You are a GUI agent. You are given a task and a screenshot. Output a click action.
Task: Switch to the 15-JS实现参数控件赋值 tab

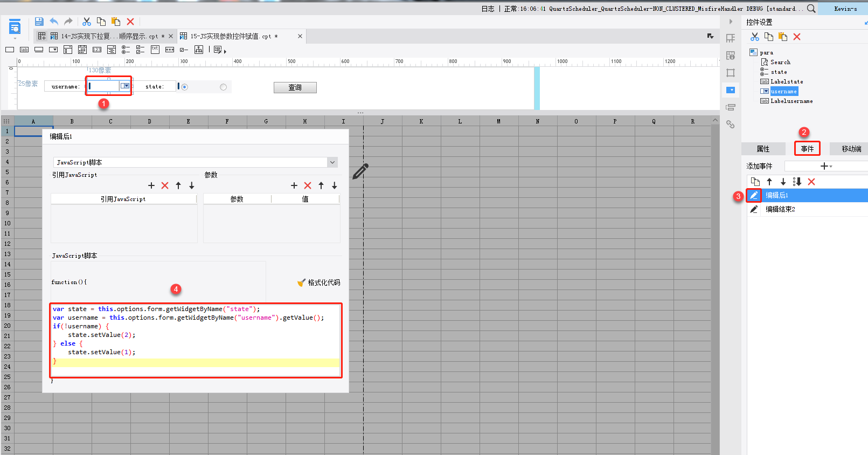click(x=234, y=36)
